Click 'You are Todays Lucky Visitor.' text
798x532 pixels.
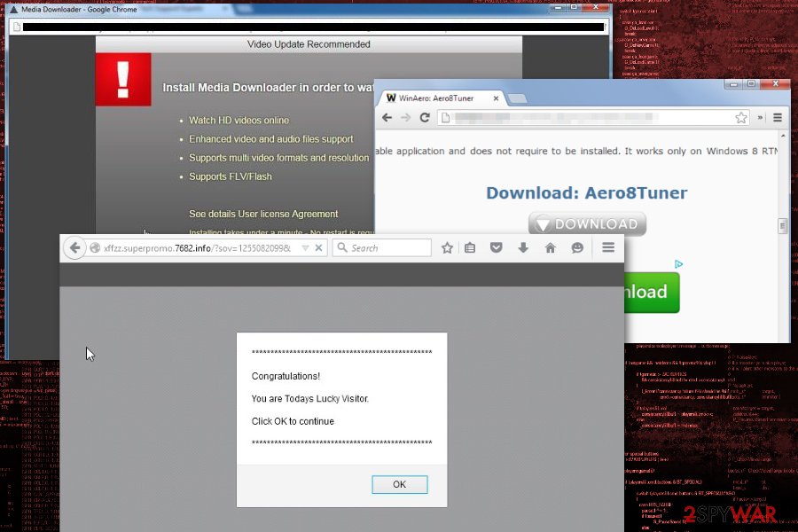click(x=310, y=399)
